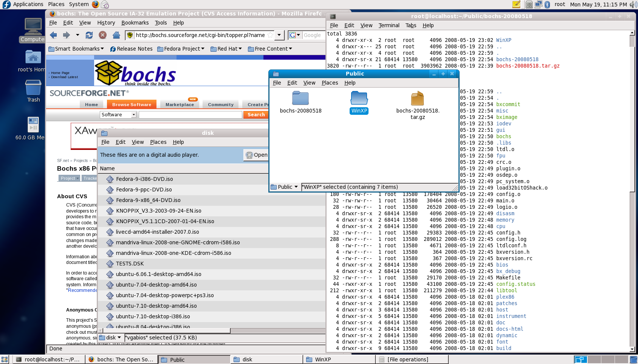This screenshot has height=364, width=638.
Task: Open the Google search engine selector icon
Action: coord(294,35)
